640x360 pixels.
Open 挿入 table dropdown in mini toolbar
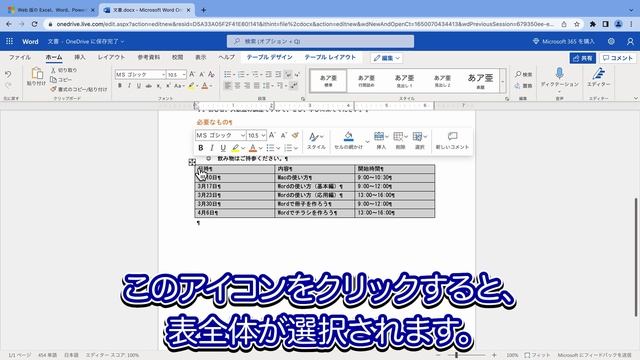[381, 140]
